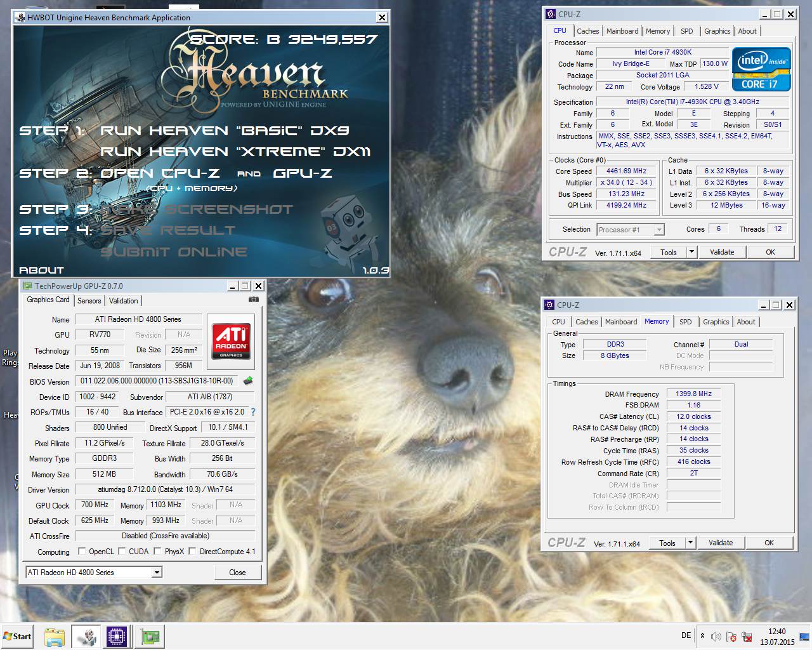Toggle the PhysX checkbox in GPU-Z

pos(157,551)
